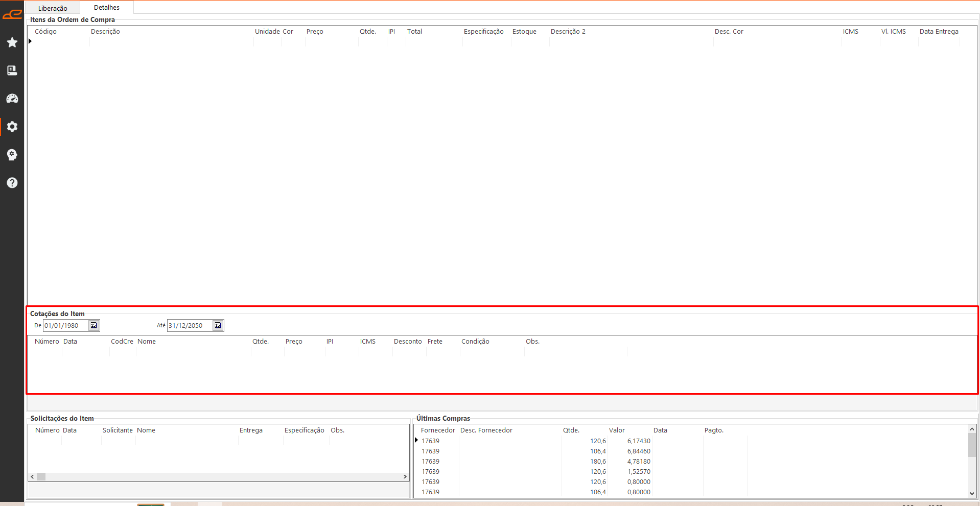This screenshot has width=980, height=506.
Task: Click Fornecedor column header in Últimas Compras
Action: (x=437, y=430)
